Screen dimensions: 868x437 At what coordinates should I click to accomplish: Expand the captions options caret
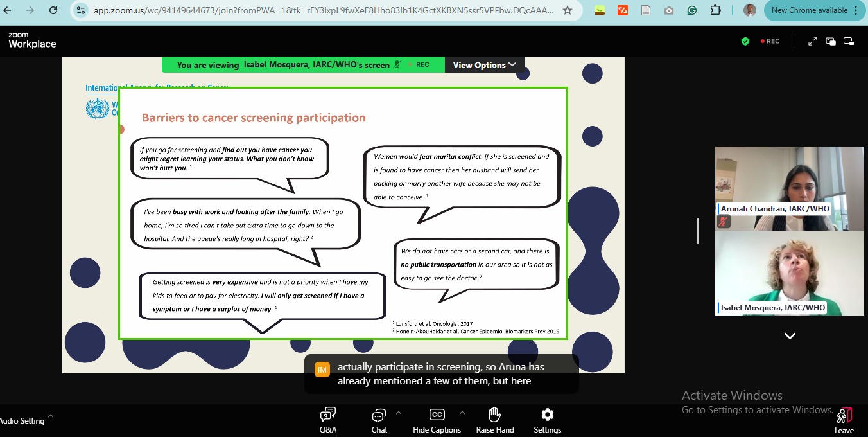coord(462,413)
